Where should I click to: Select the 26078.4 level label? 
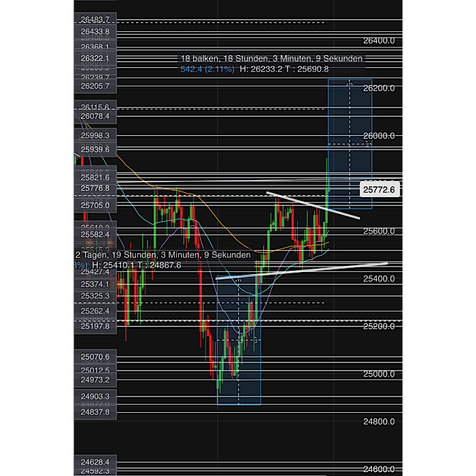(95, 116)
